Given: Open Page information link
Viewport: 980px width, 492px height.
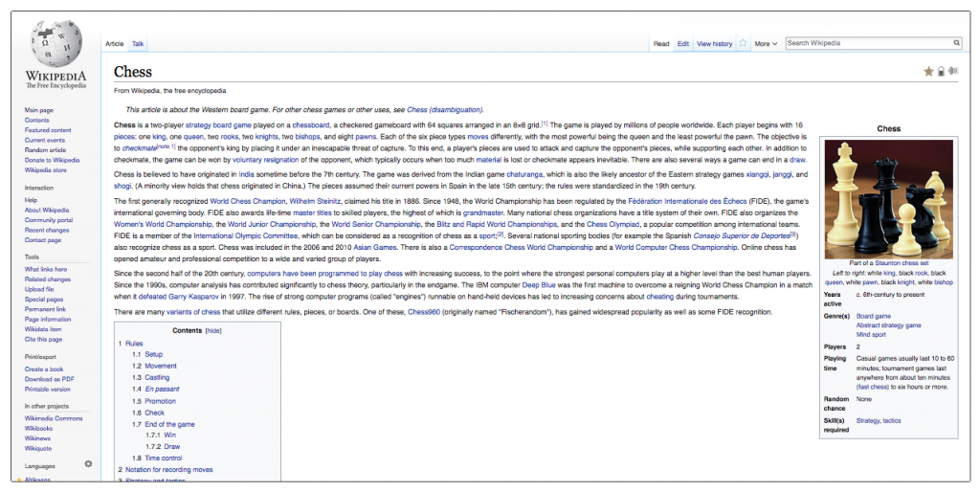Looking at the screenshot, I should point(48,320).
